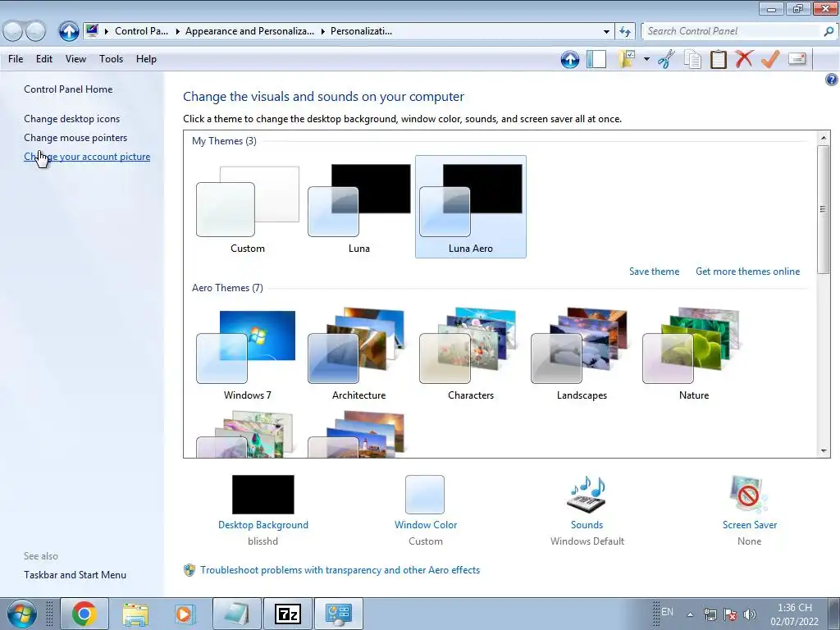This screenshot has width=840, height=630.
Task: Expand the dropdown arrow beside folder options icon
Action: (646, 59)
